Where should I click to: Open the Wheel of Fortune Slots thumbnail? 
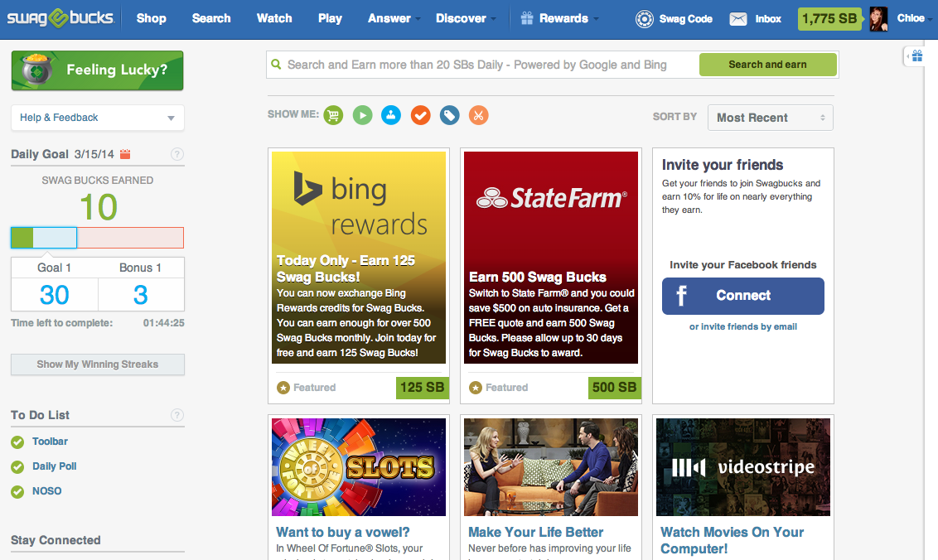coord(359,467)
